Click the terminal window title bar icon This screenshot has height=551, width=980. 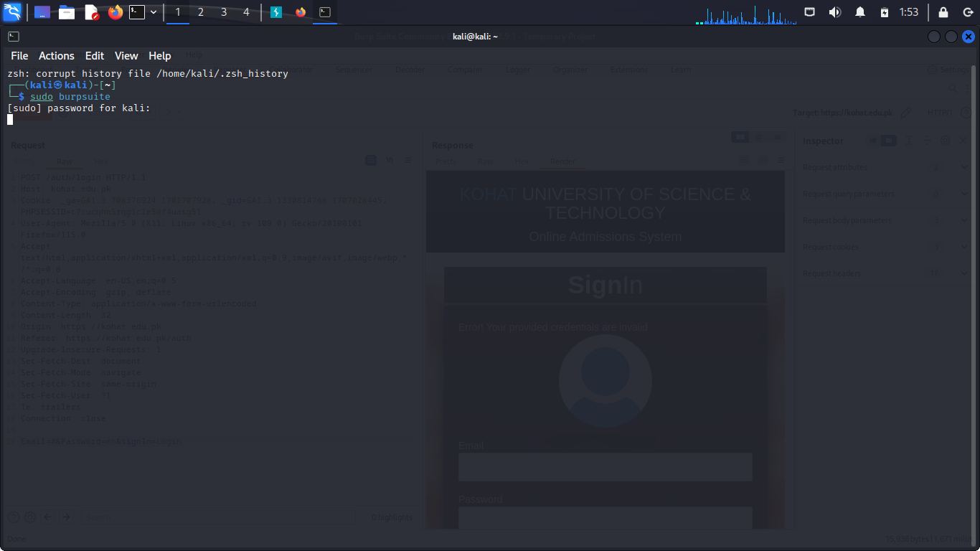(x=14, y=37)
